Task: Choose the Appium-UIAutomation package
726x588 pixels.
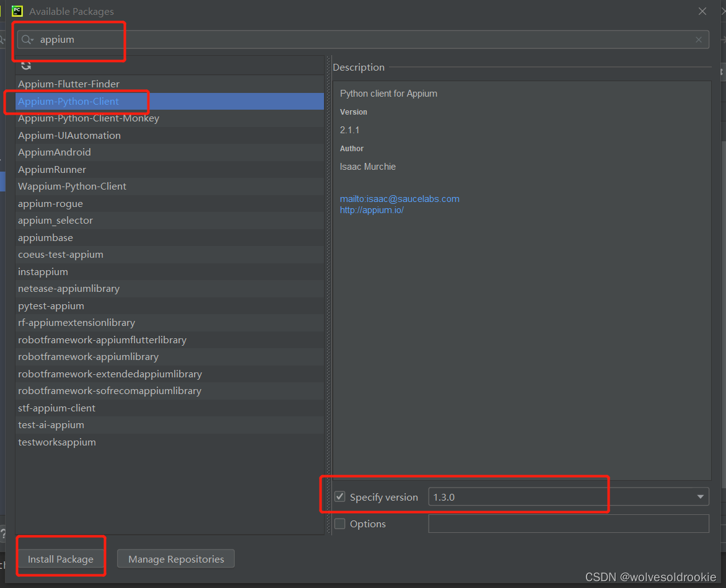Action: [170, 136]
